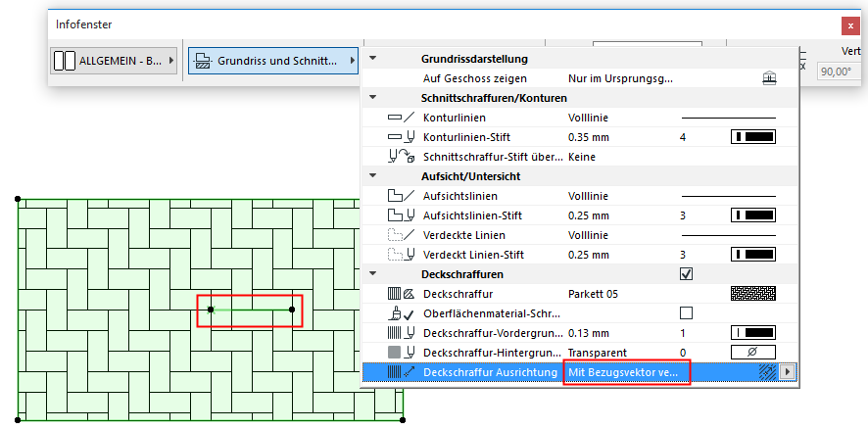The height and width of the screenshot is (430, 868).
Task: Collapse the Schnittschraffuren/Konturen section
Action: point(372,97)
